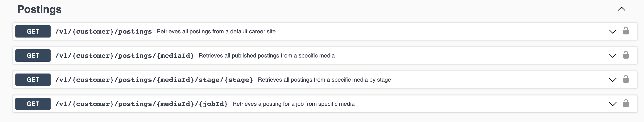Expand the job posting endpoint chevron
This screenshot has width=644, height=122.
[613, 104]
